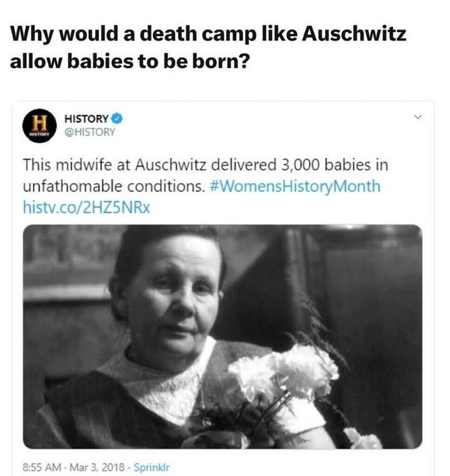Click the word 'Auschwitz' in the bold headline
This screenshot has width=450, height=476.
[x=354, y=34]
